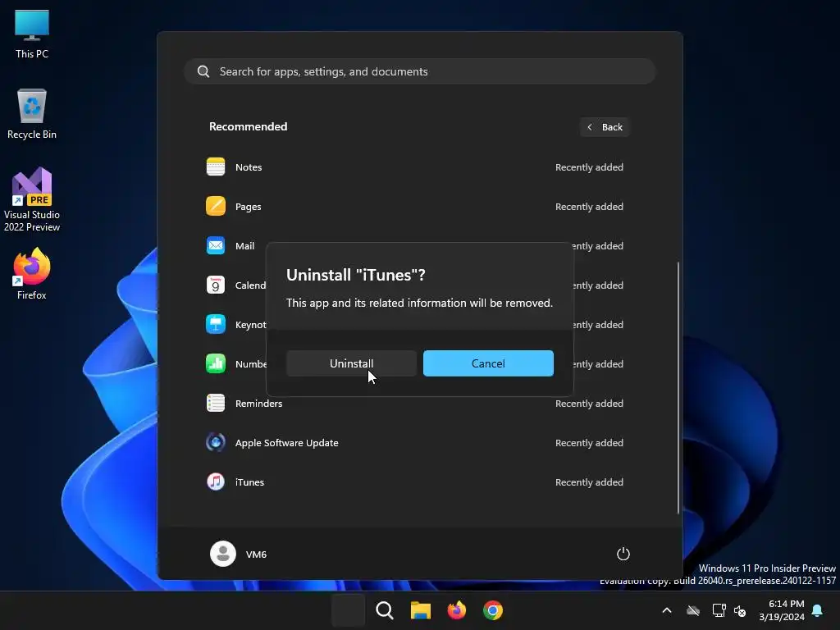The image size is (840, 630).
Task: Confirm by clicking the Uninstall button
Action: pos(351,363)
